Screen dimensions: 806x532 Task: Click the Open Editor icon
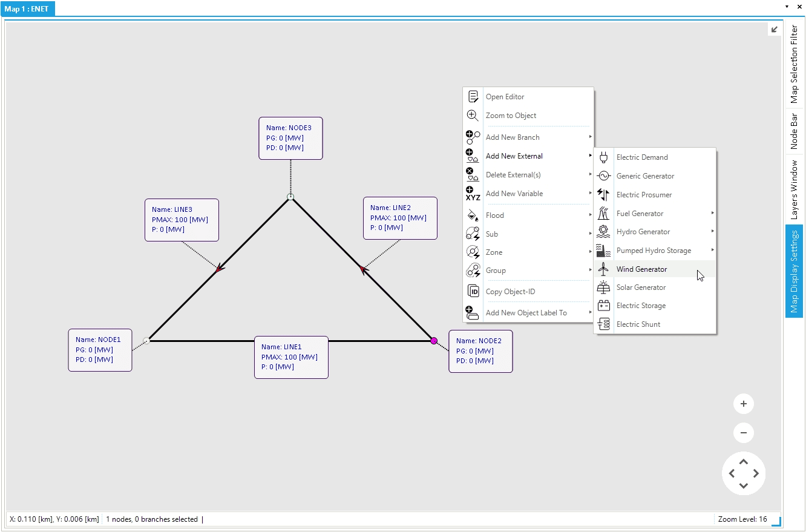pos(473,97)
